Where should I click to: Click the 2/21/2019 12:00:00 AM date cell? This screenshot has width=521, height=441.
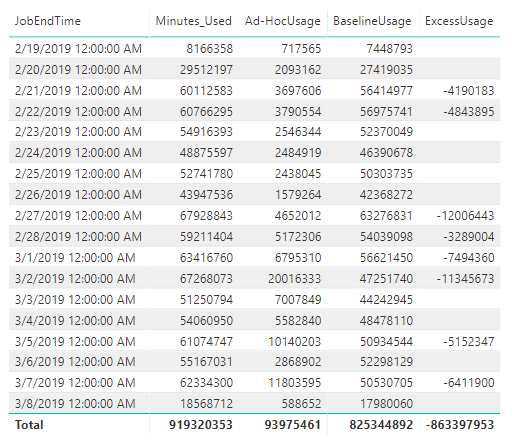coord(78,91)
